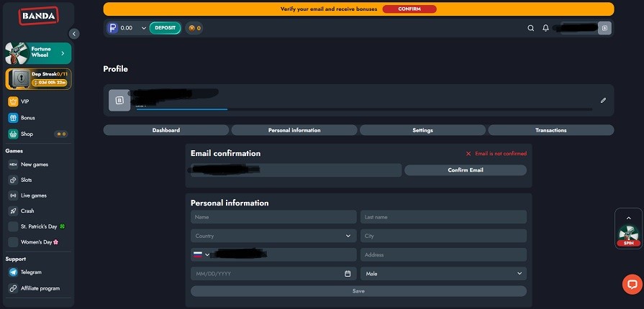
Task: Expand the floating spin widget arrow
Action: (x=628, y=218)
